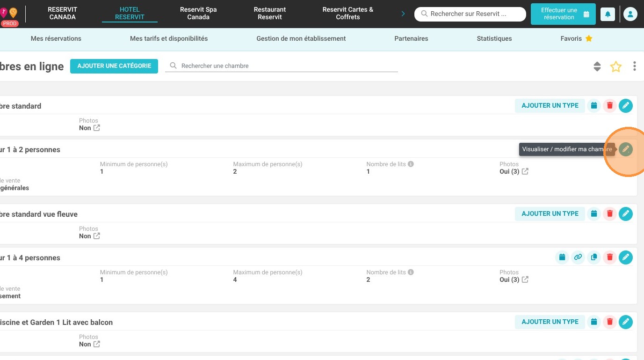The width and height of the screenshot is (644, 360).
Task: Edit the '1 à 2 personnes' room
Action: point(626,149)
